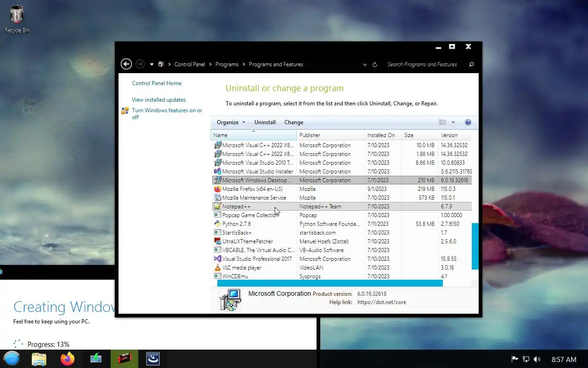Click the Manuel Hoefs (Zottel) publisher cell
This screenshot has height=368, width=588.
pyautogui.click(x=324, y=241)
